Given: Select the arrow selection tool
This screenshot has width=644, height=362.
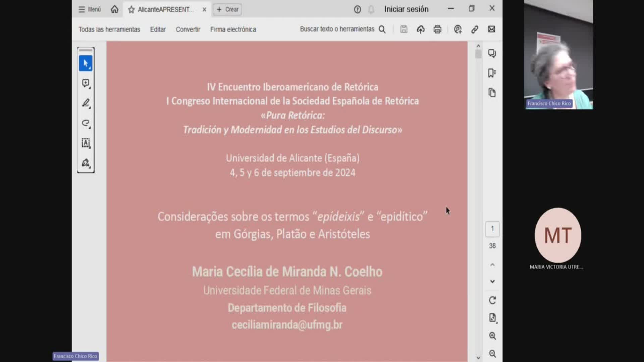Looking at the screenshot, I should click(86, 63).
